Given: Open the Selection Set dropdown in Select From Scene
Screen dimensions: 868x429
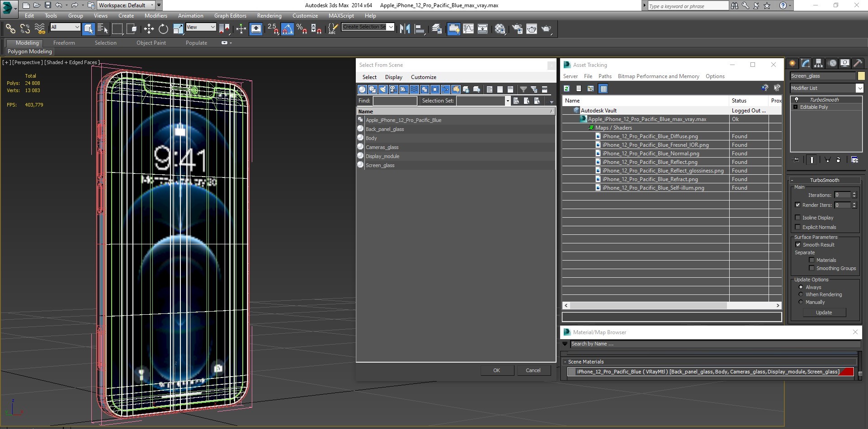Looking at the screenshot, I should point(508,101).
